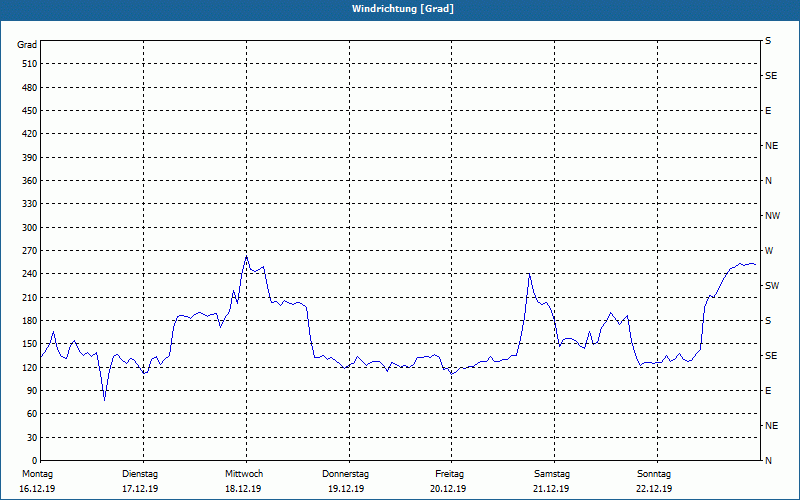Click the Samstag day label

pos(552,474)
